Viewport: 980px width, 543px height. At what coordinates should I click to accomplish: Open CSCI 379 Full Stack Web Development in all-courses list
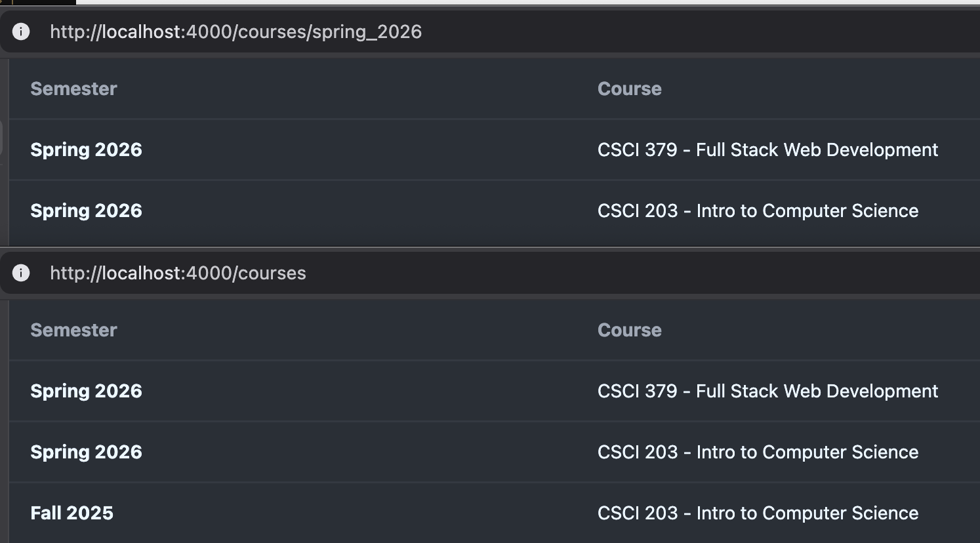tap(767, 391)
